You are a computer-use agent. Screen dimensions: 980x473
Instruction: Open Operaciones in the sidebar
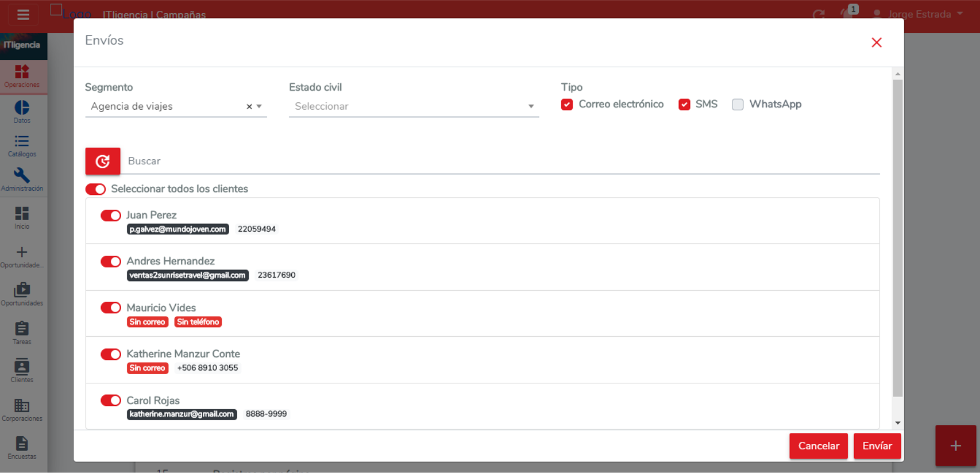click(22, 76)
